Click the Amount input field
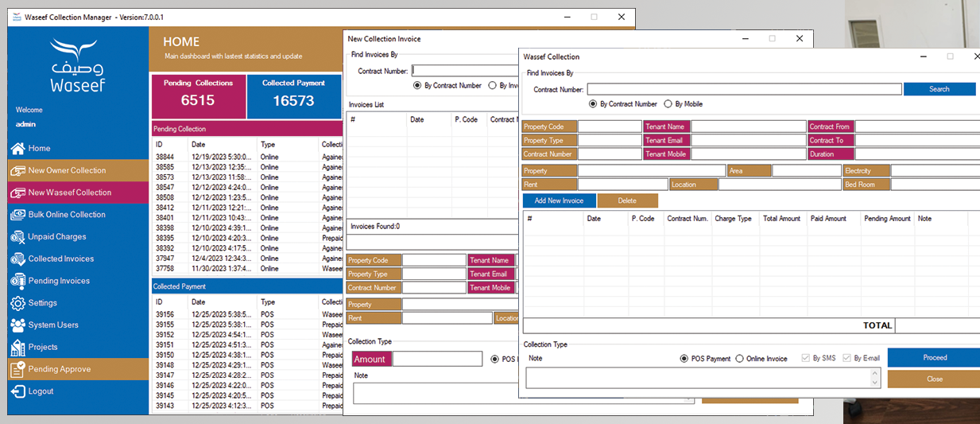 [x=437, y=359]
